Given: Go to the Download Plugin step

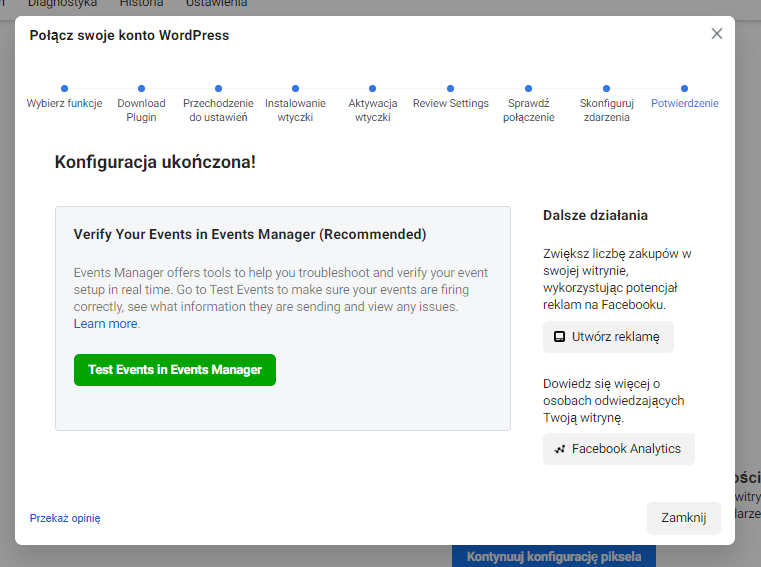Looking at the screenshot, I should click(141, 89).
